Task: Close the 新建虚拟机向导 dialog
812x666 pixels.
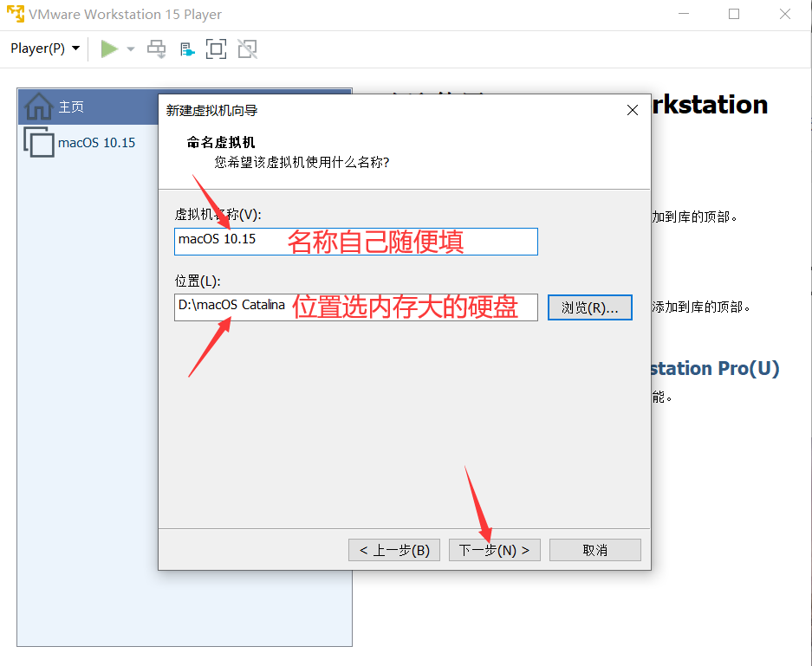Action: [633, 110]
